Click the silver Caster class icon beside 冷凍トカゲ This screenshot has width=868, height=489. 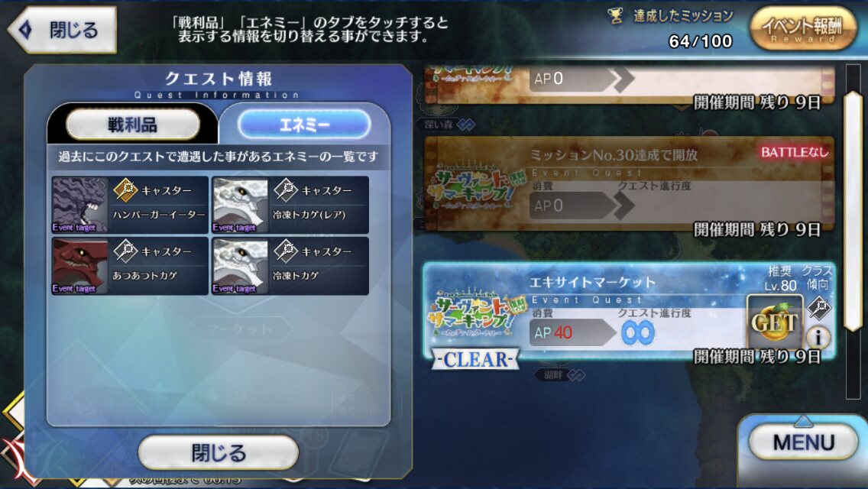(286, 251)
